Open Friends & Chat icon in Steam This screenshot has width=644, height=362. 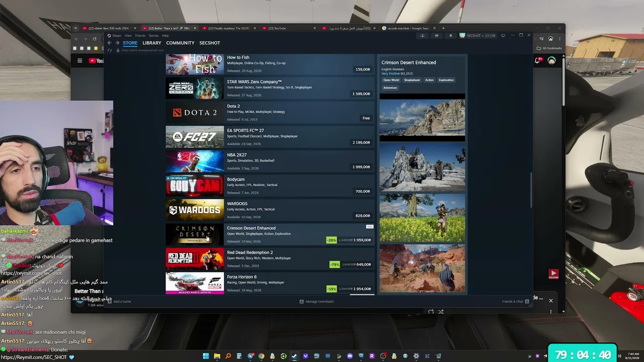click(527, 302)
